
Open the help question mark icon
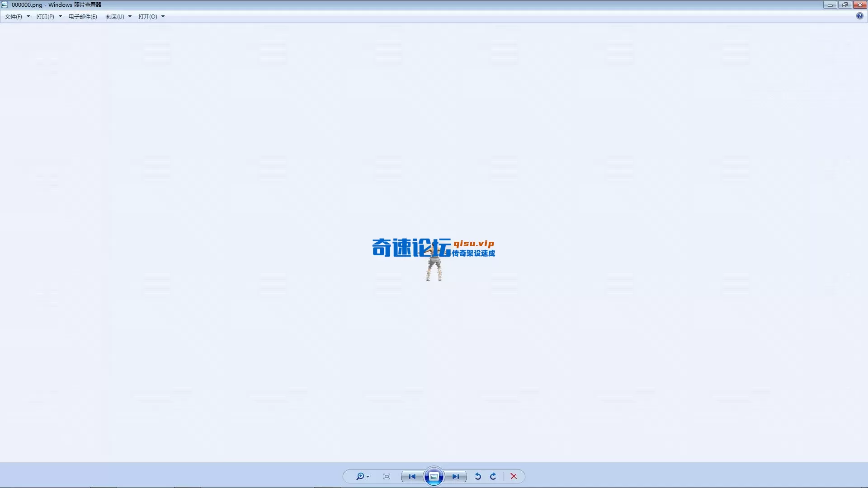tap(859, 16)
